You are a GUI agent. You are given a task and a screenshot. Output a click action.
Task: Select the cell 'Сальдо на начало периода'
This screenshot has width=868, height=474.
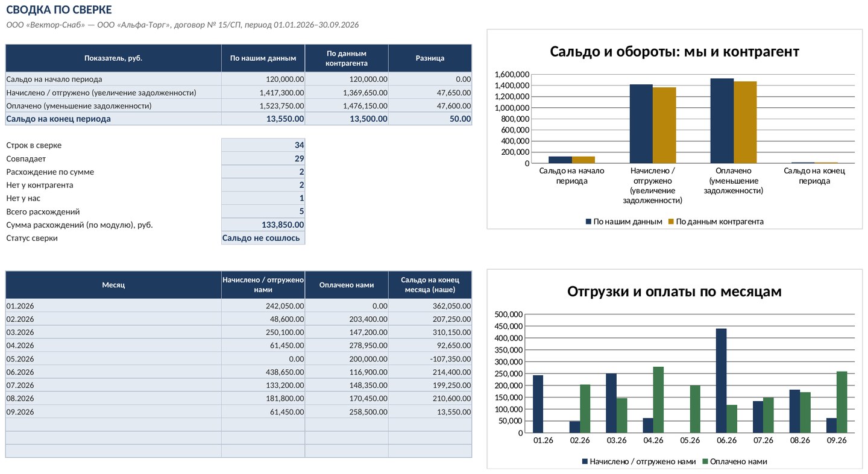click(x=113, y=79)
